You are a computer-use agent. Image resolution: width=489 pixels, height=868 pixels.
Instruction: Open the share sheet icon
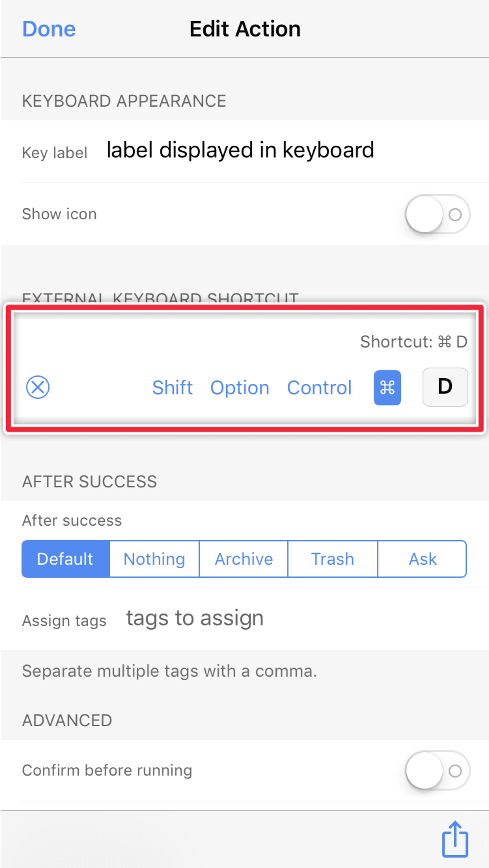click(455, 839)
